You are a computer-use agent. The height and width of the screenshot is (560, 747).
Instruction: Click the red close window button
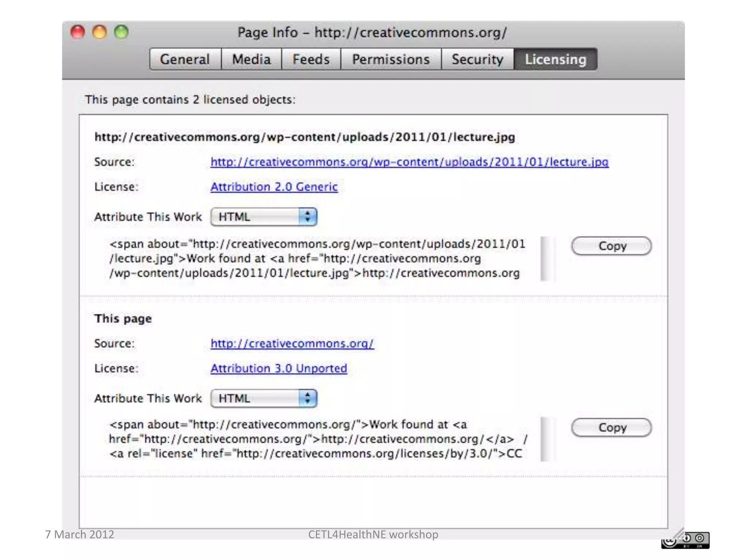tap(78, 32)
